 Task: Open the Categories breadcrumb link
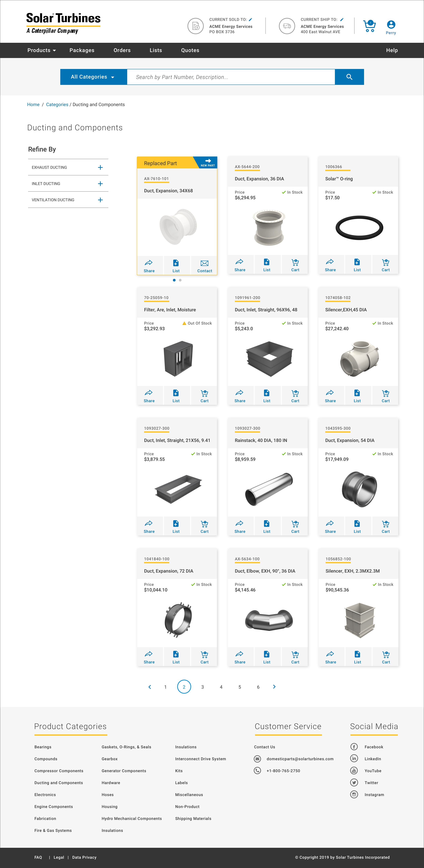click(x=57, y=104)
